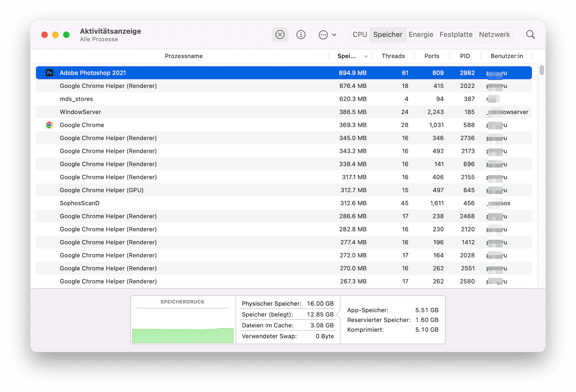Open the Speicher column sort chevron

[x=366, y=56]
